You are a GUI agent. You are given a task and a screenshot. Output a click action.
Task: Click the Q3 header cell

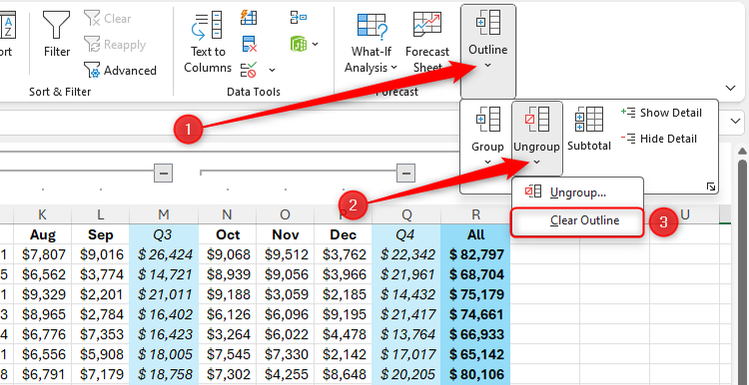[163, 235]
